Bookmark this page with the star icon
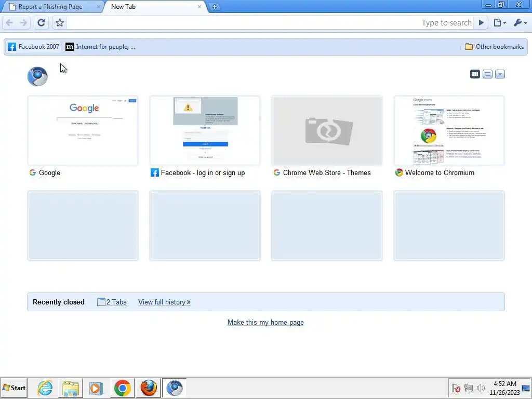 click(x=60, y=23)
